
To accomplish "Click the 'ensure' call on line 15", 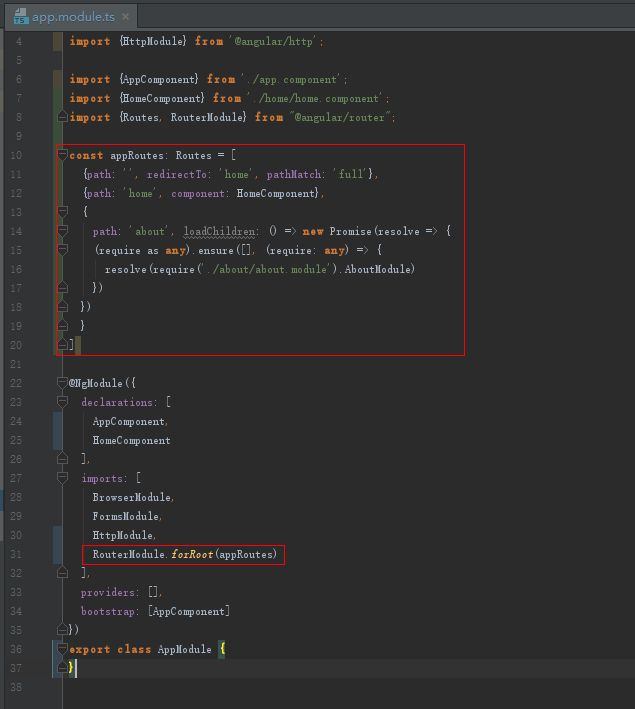I will tap(216, 250).
